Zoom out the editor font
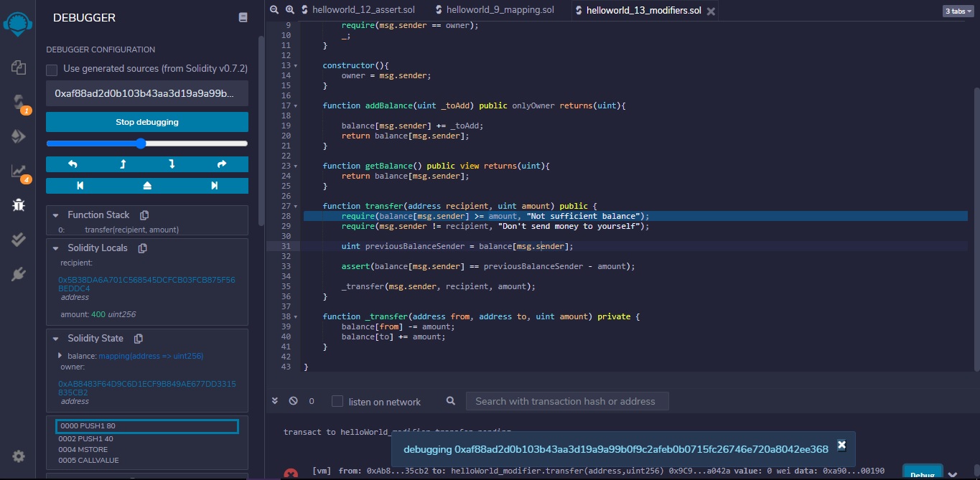The width and height of the screenshot is (980, 480). [x=274, y=10]
